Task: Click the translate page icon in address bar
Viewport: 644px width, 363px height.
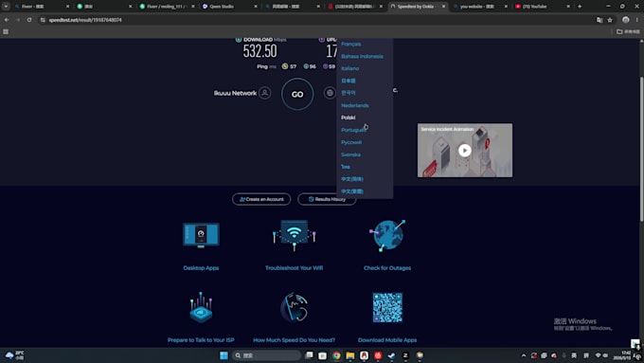Action: click(x=599, y=20)
